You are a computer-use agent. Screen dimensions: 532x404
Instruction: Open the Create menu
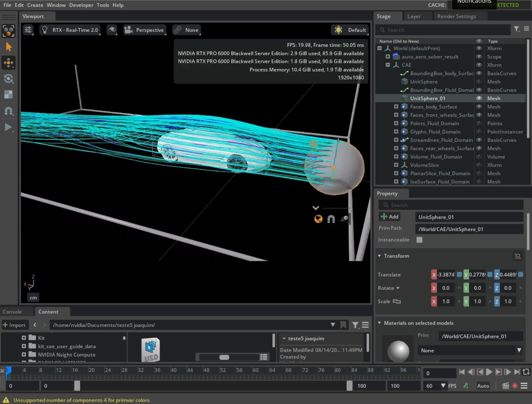(35, 5)
